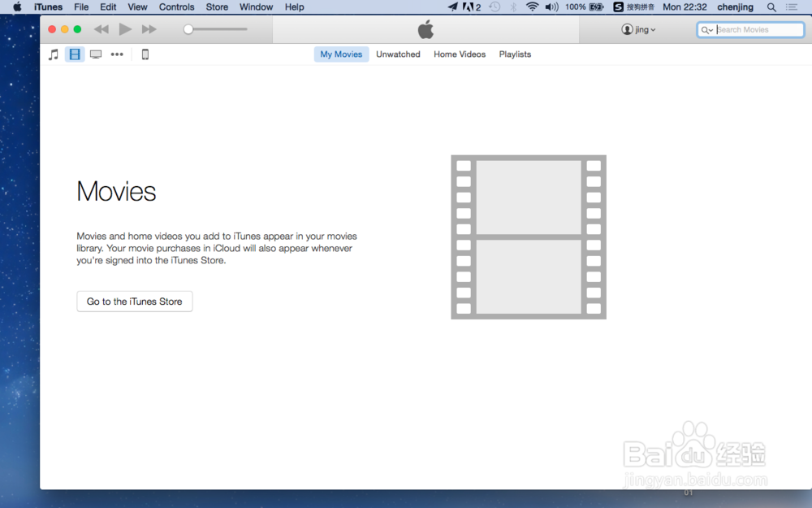This screenshot has width=812, height=508.
Task: Open the Music library icon
Action: pyautogui.click(x=54, y=54)
